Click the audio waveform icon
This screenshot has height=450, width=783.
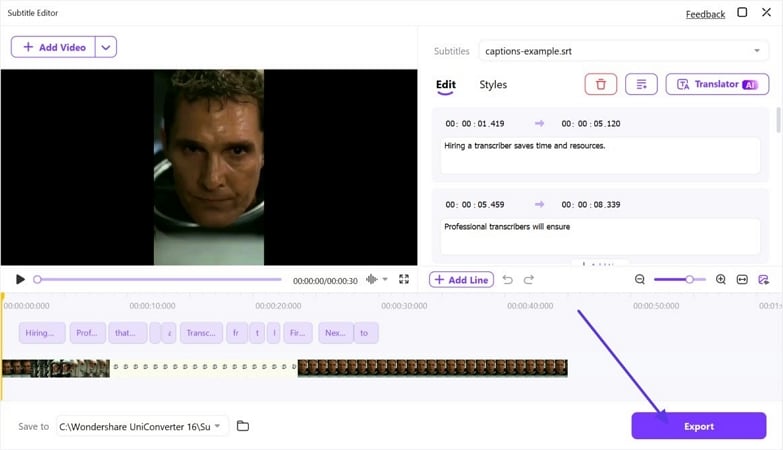371,279
